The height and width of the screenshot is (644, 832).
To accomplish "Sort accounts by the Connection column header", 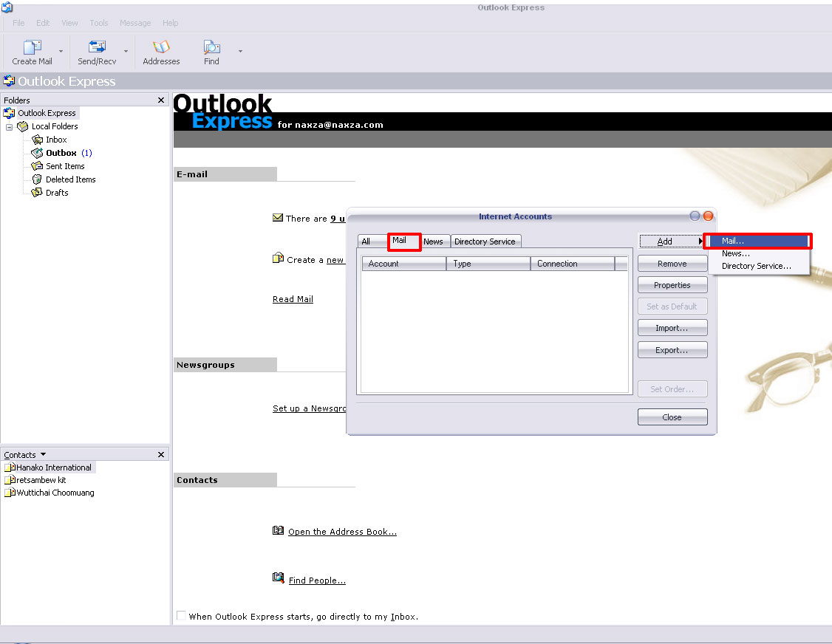I will pyautogui.click(x=573, y=264).
